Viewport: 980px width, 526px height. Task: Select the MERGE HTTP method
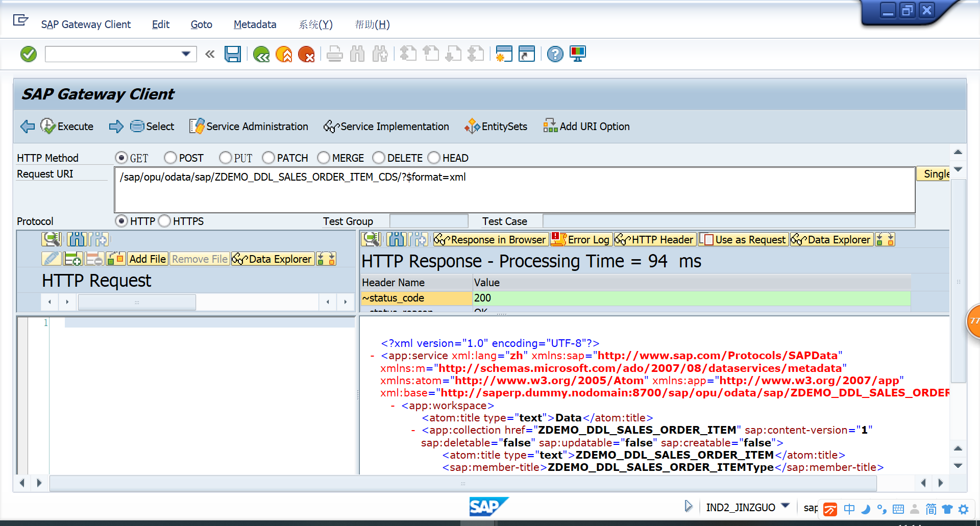tap(323, 158)
